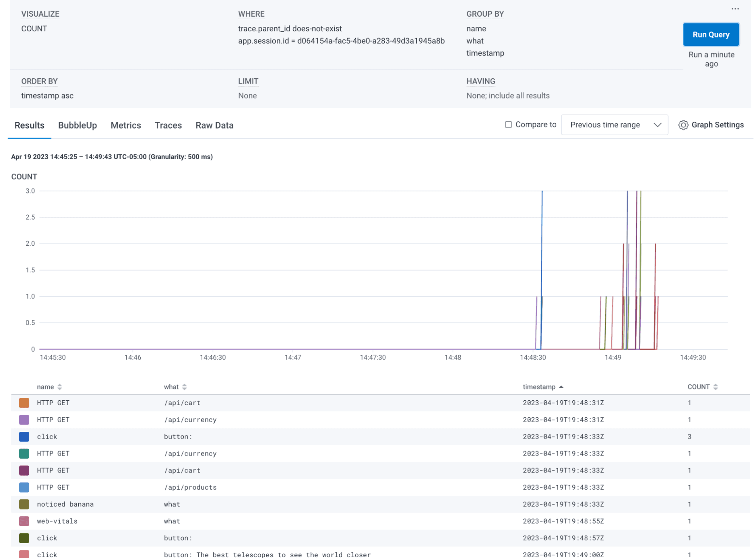Select the Results tab
Image resolution: width=756 pixels, height=558 pixels.
pos(29,125)
